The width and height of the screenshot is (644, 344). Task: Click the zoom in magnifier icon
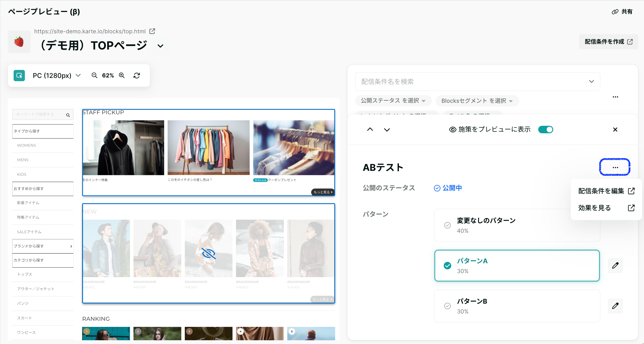122,75
